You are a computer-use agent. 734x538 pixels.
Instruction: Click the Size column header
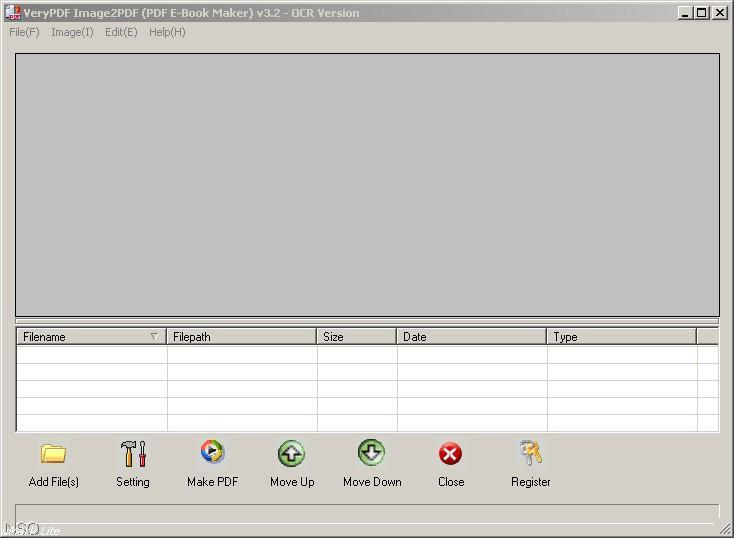click(357, 337)
